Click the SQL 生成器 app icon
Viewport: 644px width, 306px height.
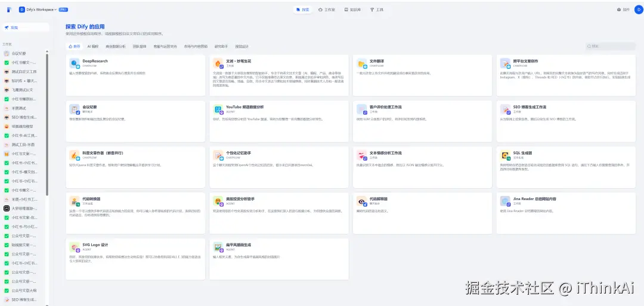[x=505, y=155]
